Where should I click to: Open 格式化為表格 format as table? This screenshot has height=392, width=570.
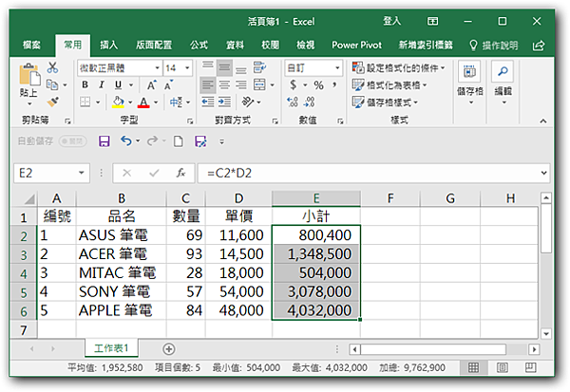(389, 85)
